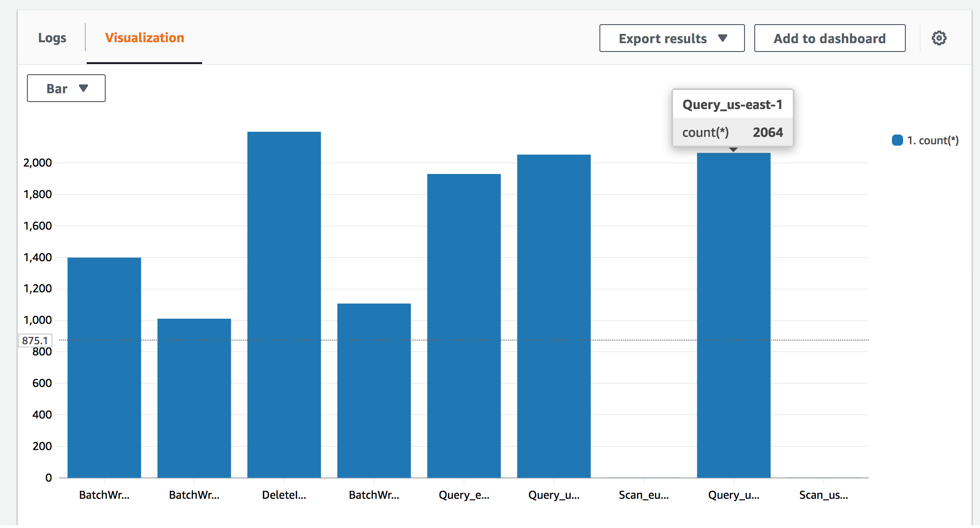The height and width of the screenshot is (528, 980).
Task: Click the Bar chart type arrow icon
Action: click(x=83, y=88)
